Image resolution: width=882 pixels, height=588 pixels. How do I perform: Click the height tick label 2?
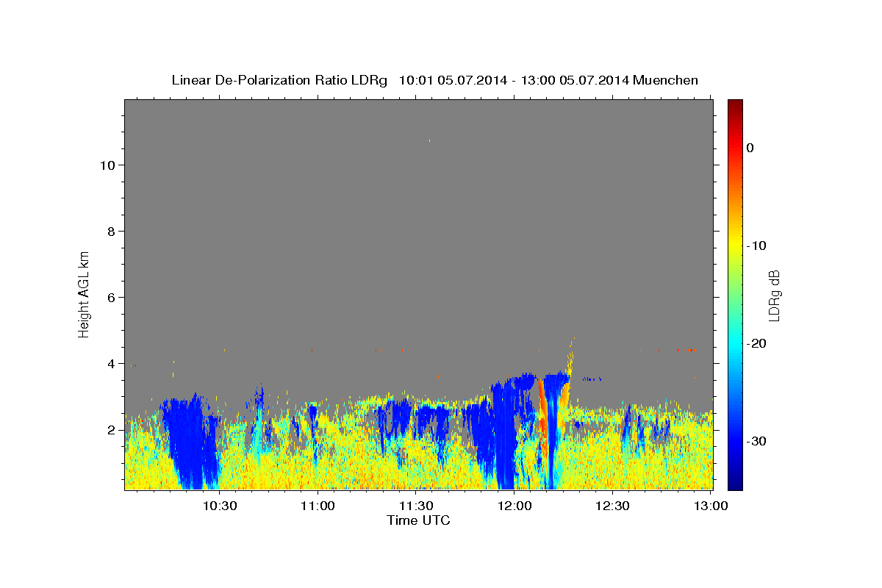tap(112, 430)
